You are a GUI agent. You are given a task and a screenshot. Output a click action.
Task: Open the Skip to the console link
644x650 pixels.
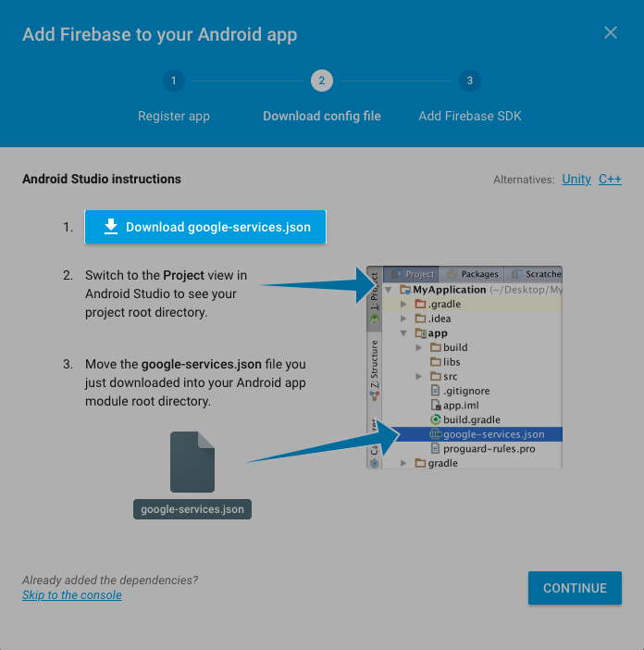[x=72, y=594]
